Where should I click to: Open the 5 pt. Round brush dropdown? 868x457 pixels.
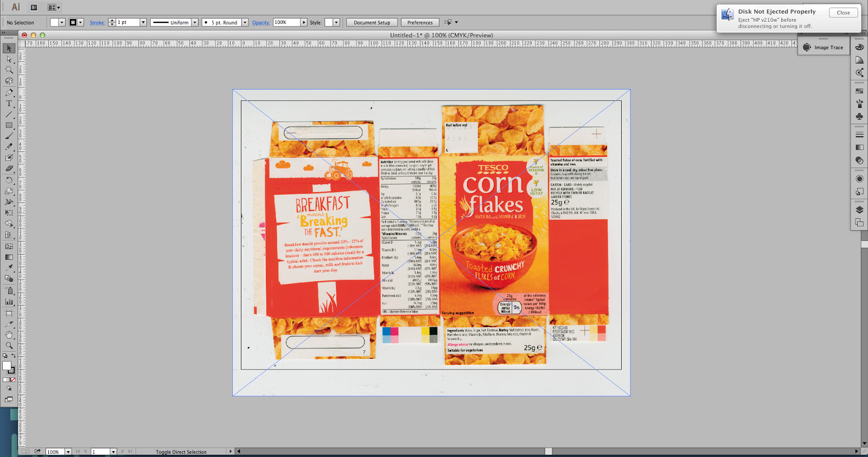pyautogui.click(x=245, y=22)
